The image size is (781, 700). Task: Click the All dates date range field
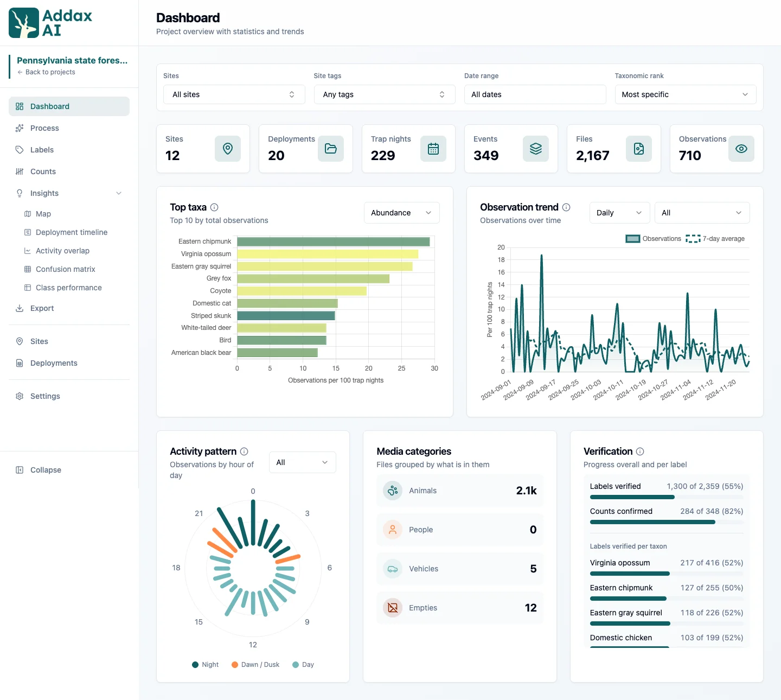[x=535, y=94]
